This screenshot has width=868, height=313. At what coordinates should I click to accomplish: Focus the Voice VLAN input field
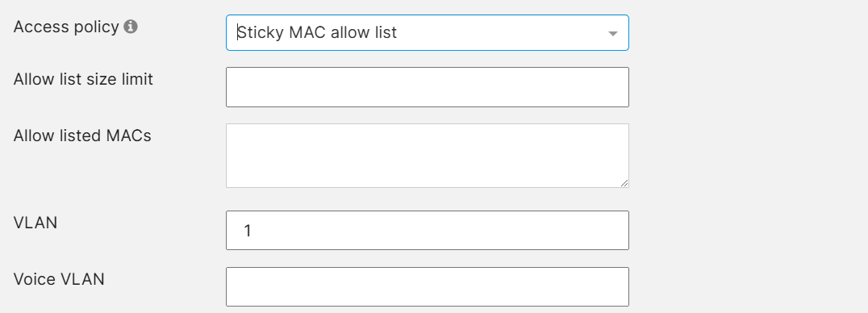point(428,287)
